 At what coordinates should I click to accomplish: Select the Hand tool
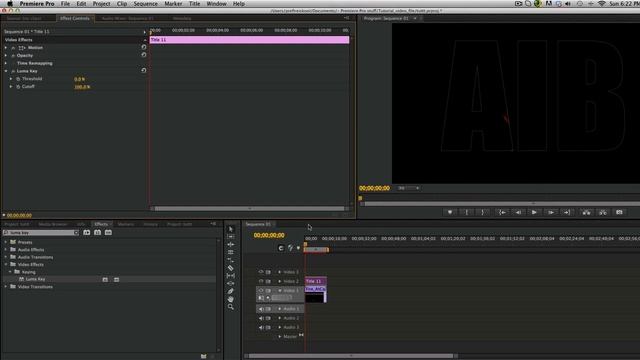point(231,299)
